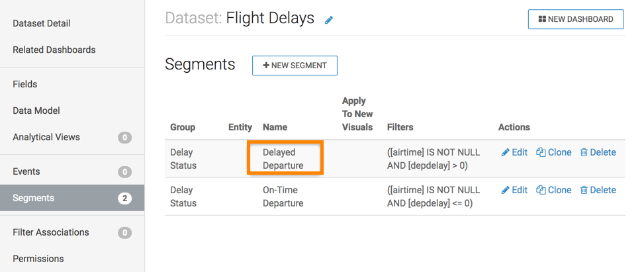Click the New Dashboard button
Screen dimensions: 644x272
[x=575, y=19]
